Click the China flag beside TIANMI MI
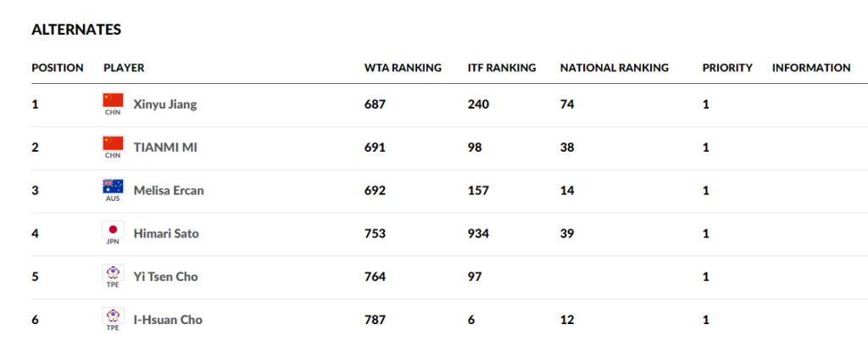The width and height of the screenshot is (868, 341). tap(113, 144)
